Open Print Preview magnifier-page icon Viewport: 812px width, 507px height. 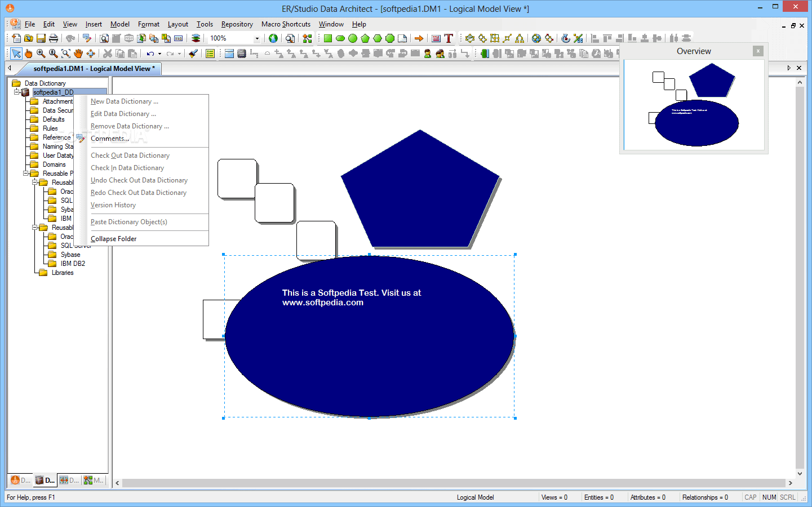pyautogui.click(x=104, y=38)
